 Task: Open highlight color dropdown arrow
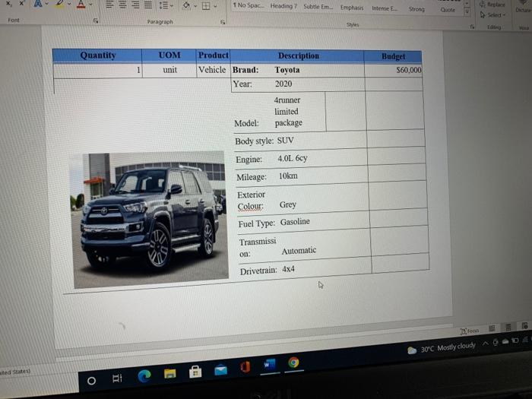coord(69,5)
